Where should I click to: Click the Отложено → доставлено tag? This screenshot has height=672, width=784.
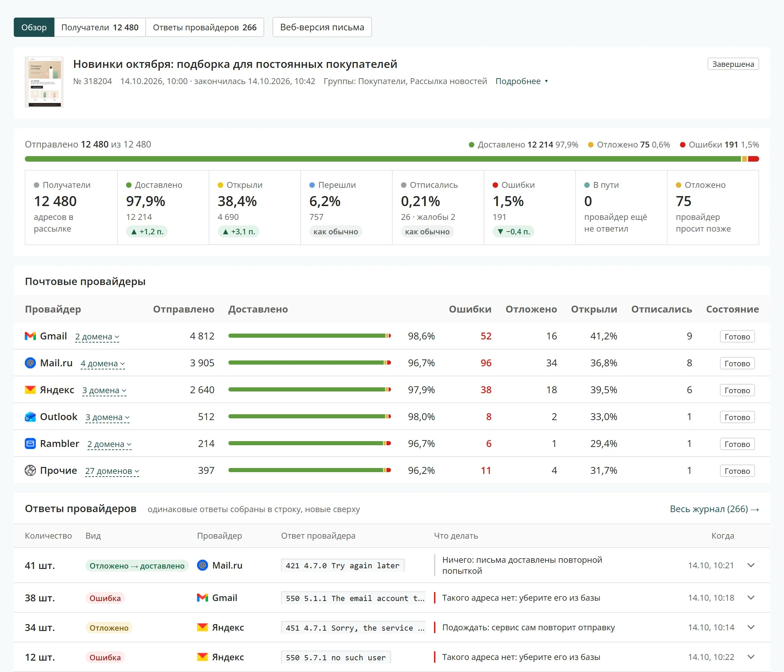pos(137,566)
